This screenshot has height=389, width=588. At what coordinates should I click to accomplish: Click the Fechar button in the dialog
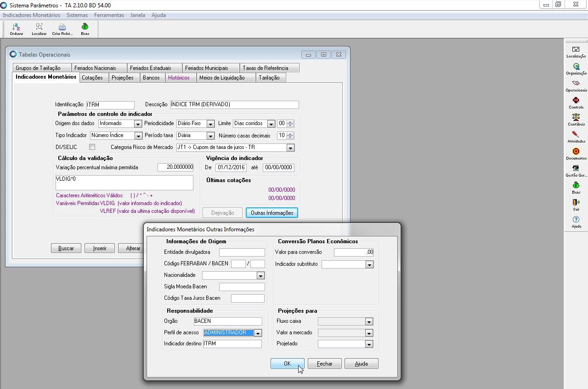(325, 364)
